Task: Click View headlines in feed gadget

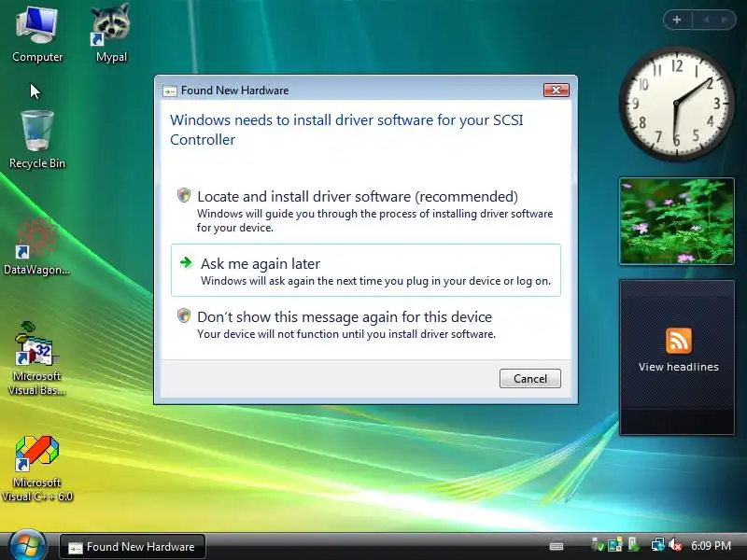Action: 679,367
